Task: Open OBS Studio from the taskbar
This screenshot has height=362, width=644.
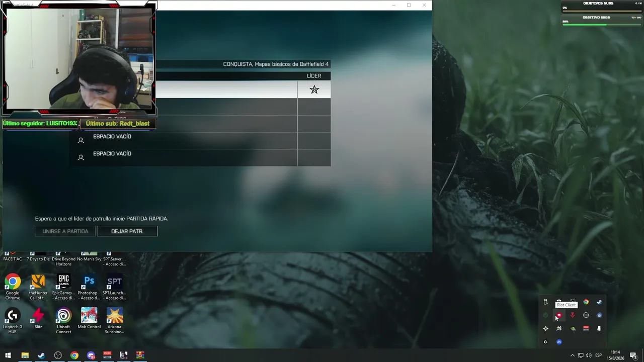Action: [58, 355]
